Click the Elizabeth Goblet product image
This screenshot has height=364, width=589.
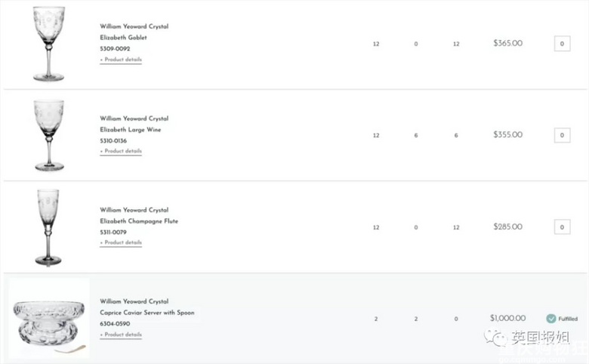pos(48,44)
